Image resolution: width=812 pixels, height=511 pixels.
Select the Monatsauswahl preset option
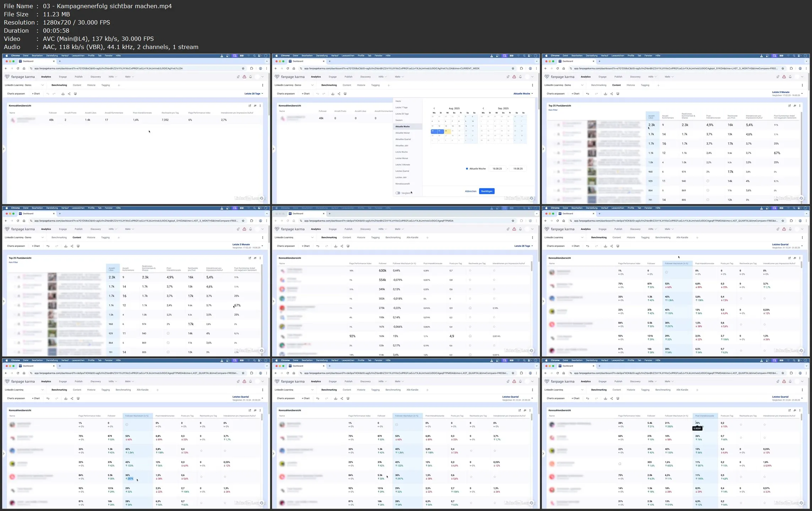403,184
